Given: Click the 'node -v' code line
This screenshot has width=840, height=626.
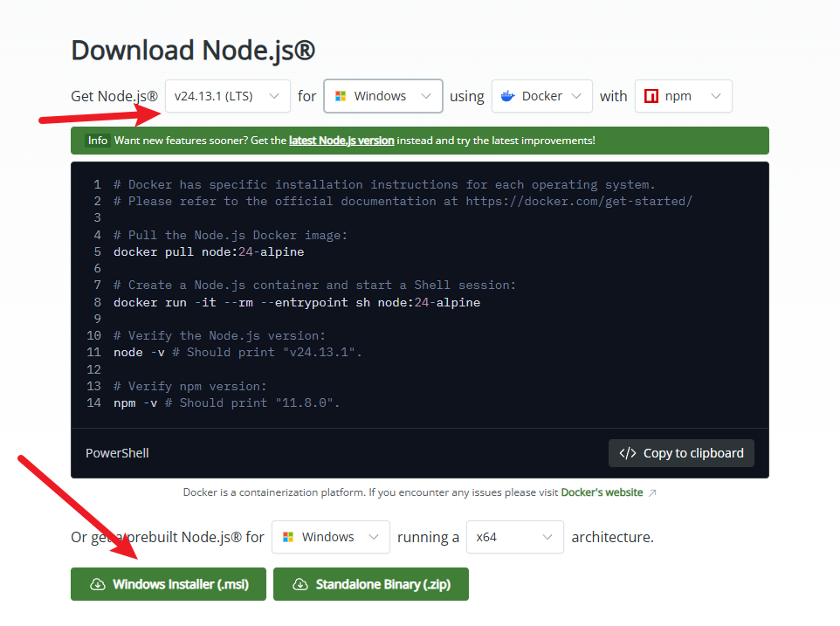Looking at the screenshot, I should click(238, 353).
